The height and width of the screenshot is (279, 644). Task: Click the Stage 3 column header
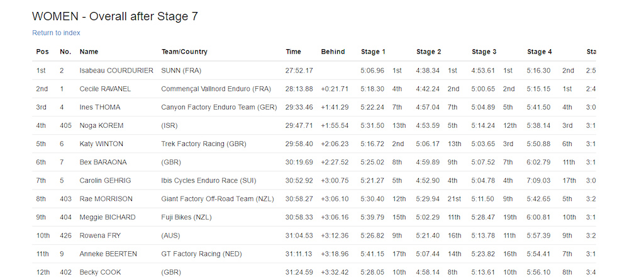point(484,52)
